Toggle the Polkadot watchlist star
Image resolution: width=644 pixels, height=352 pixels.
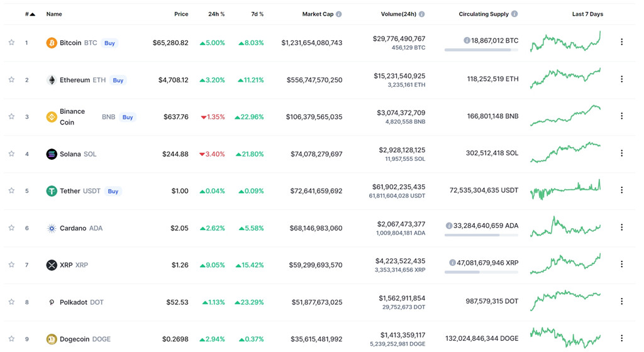click(11, 302)
